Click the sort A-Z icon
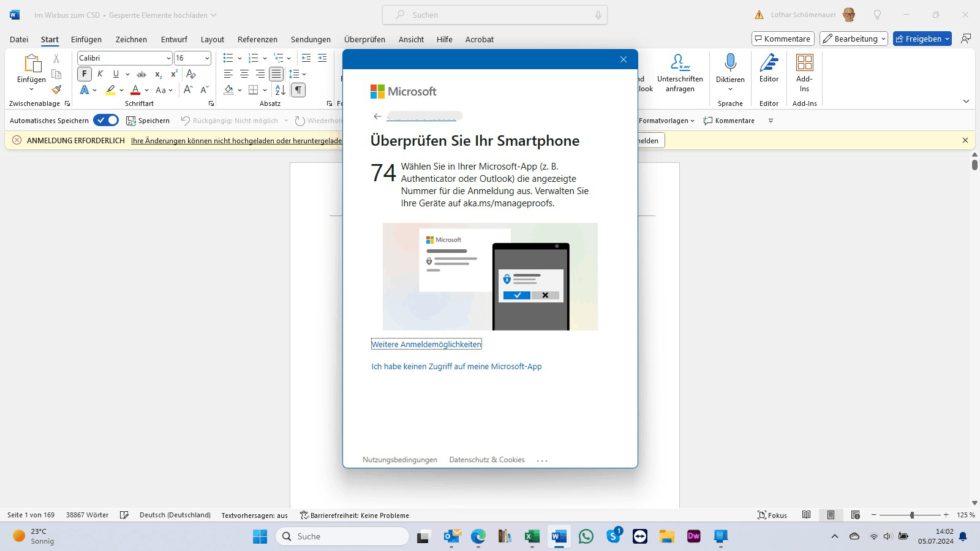The width and height of the screenshot is (980, 551). coord(280,90)
